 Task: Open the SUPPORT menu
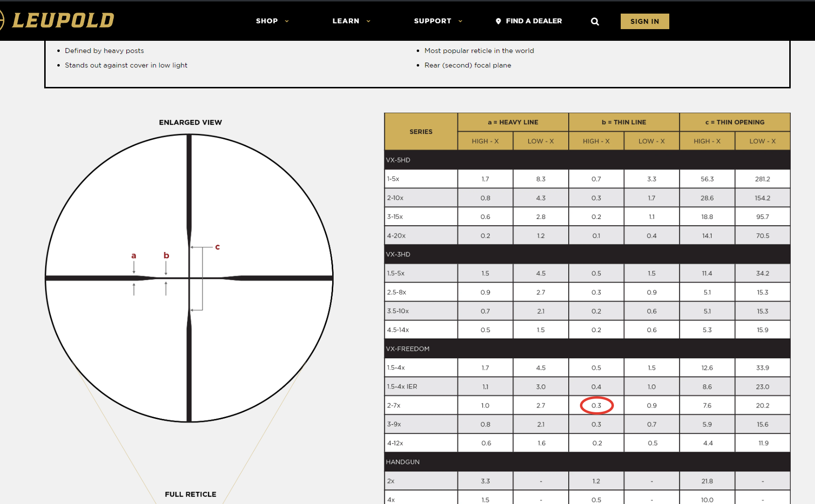click(x=432, y=21)
